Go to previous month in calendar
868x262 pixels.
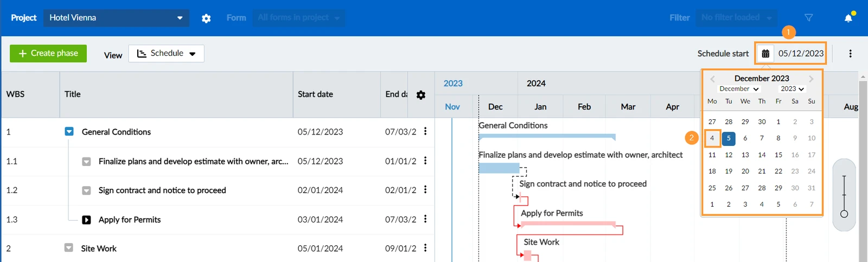[x=712, y=79]
